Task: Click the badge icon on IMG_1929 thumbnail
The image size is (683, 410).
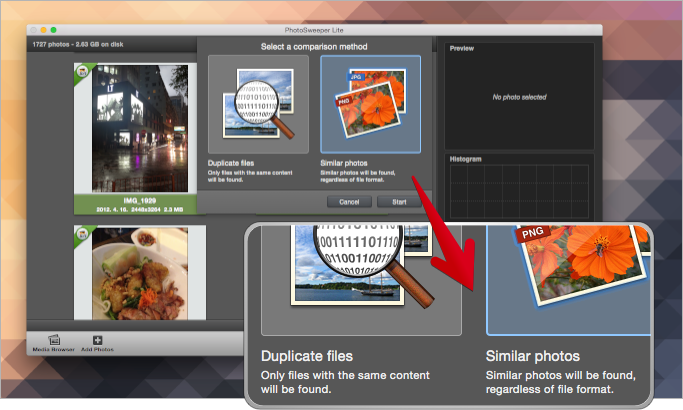Action: click(x=82, y=71)
